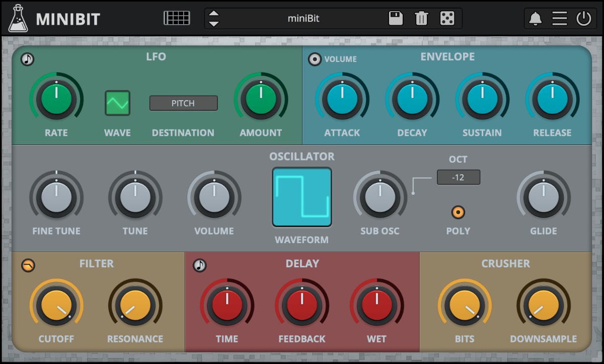Viewport: 604px width, 364px height.
Task: Click the LFO tempo-sync note icon
Action: 28,59
